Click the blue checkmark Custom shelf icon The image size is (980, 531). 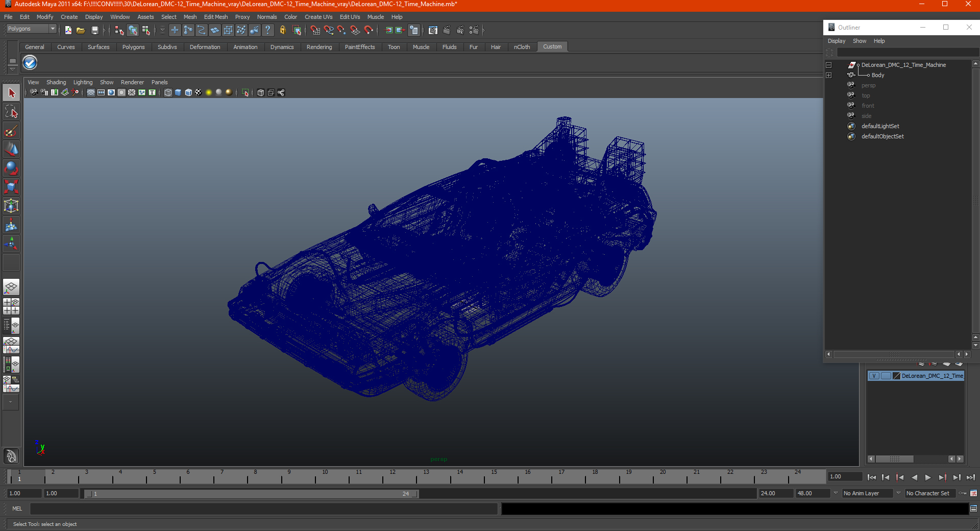pyautogui.click(x=30, y=63)
